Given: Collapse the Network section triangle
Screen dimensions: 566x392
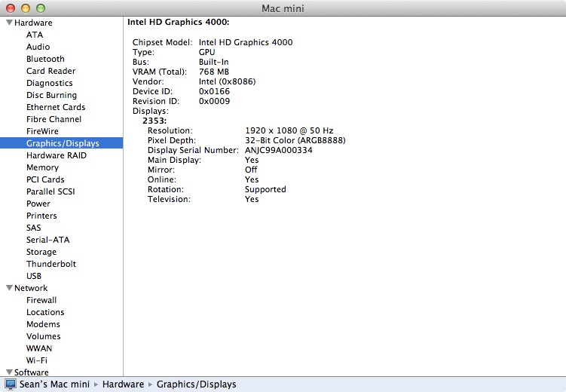Looking at the screenshot, I should point(9,288).
